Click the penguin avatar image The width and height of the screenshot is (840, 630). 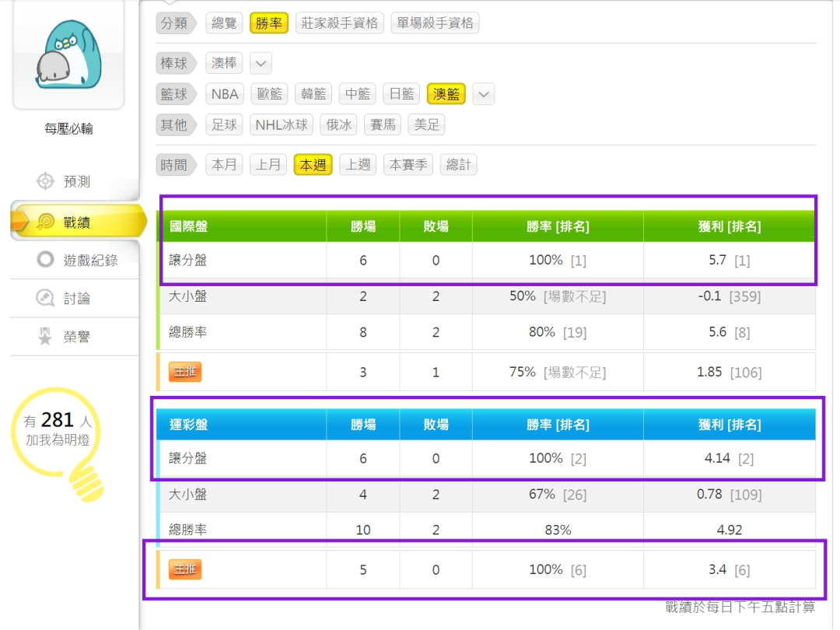click(x=68, y=54)
